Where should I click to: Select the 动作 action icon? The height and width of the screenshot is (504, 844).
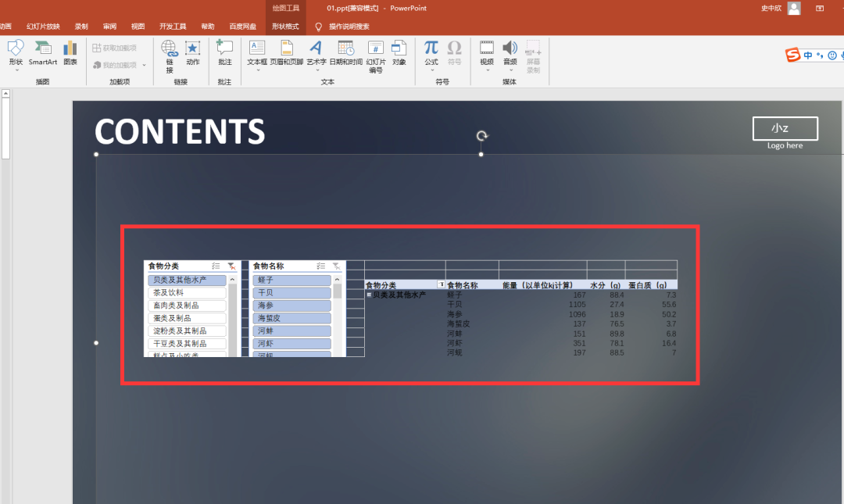[192, 52]
